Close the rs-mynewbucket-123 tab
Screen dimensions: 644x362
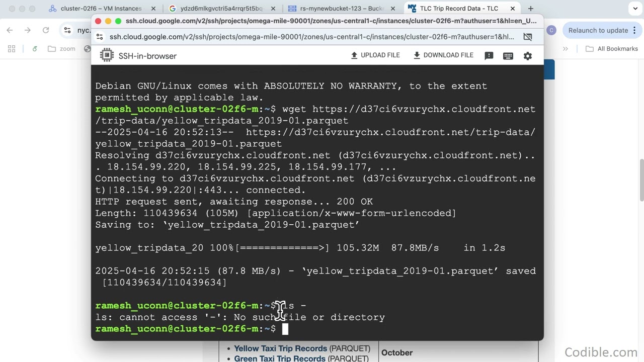pyautogui.click(x=392, y=9)
